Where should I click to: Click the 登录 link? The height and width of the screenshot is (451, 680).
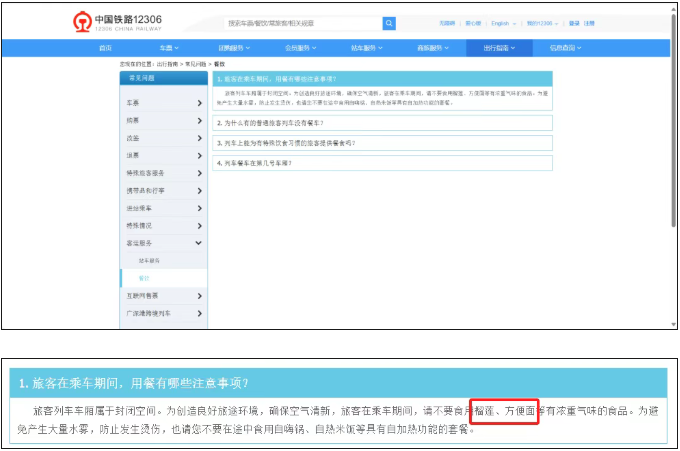pos(573,22)
